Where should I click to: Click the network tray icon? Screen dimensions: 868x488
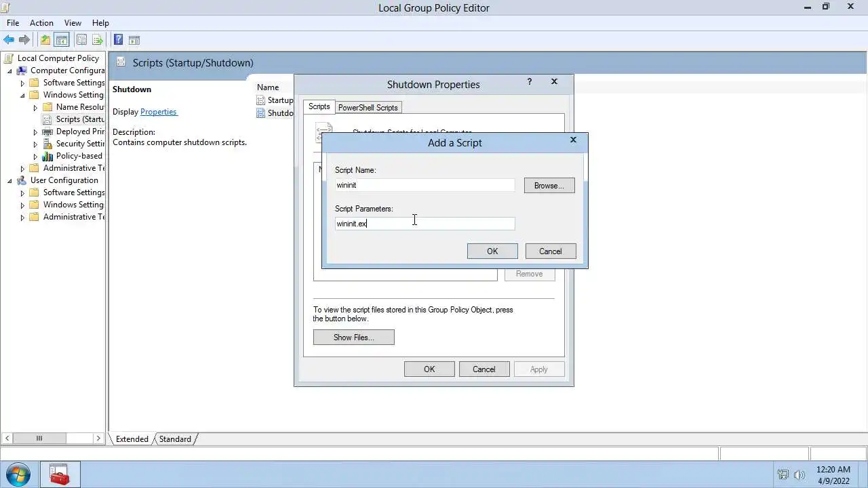pos(783,474)
